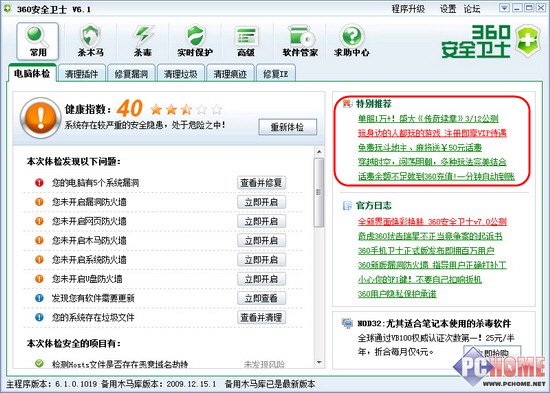Click 立即开启 for 漏洞防火墙

pos(261,202)
